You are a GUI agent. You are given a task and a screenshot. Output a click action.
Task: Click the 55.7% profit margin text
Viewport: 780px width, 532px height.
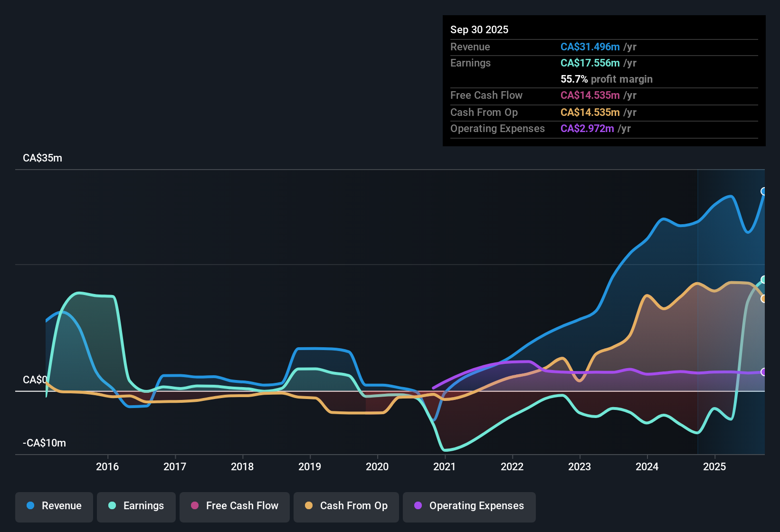pyautogui.click(x=606, y=79)
